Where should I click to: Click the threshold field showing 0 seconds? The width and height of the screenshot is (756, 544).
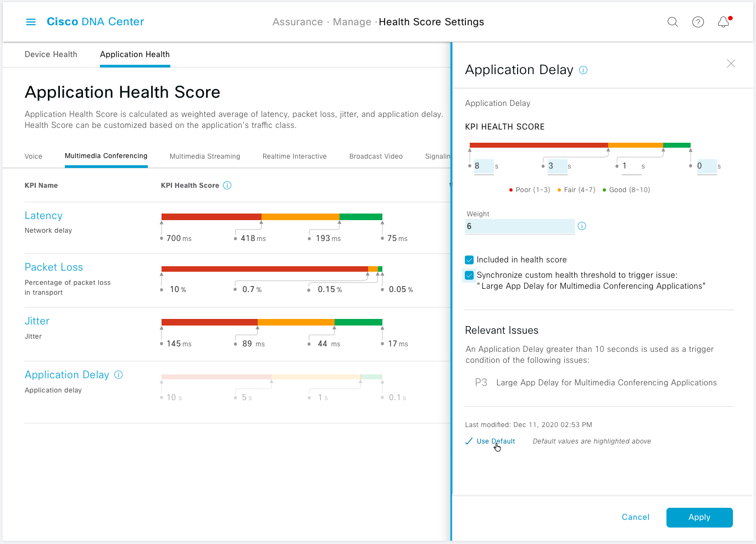(707, 166)
